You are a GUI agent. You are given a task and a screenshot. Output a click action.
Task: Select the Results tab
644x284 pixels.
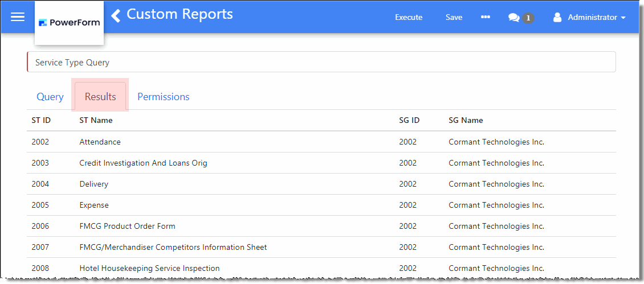point(100,97)
